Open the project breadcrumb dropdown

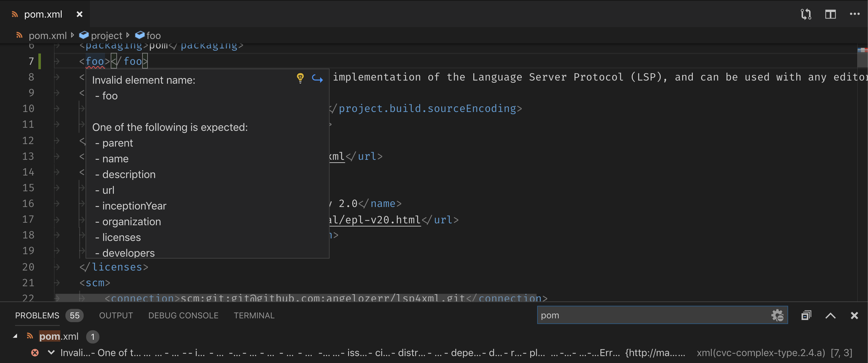(106, 36)
